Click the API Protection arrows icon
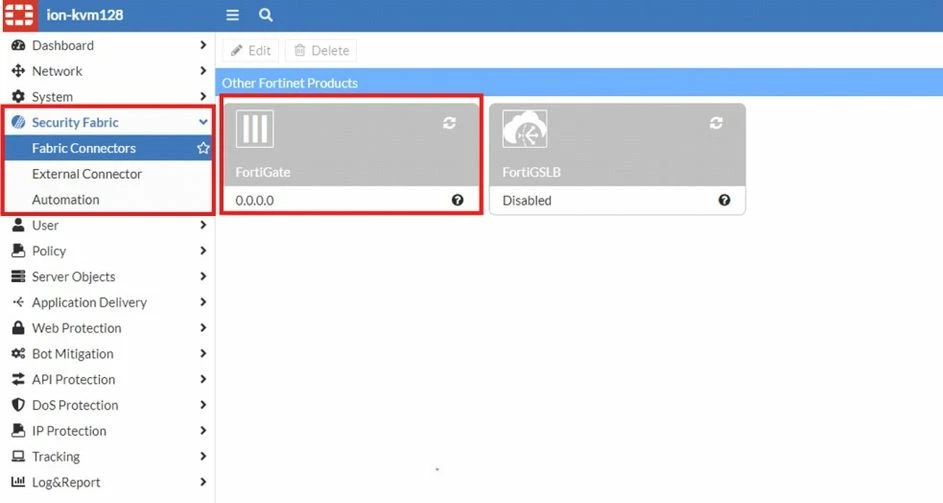Viewport: 943px width, 503px height. 19,379
